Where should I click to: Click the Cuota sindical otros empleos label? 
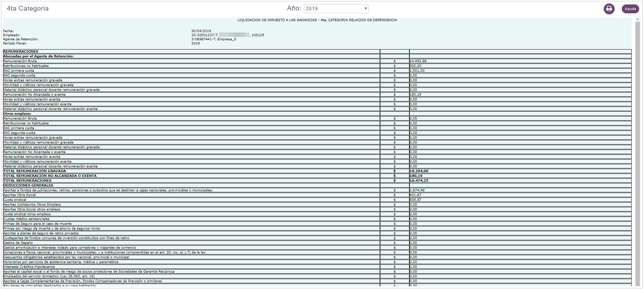[x=27, y=214]
